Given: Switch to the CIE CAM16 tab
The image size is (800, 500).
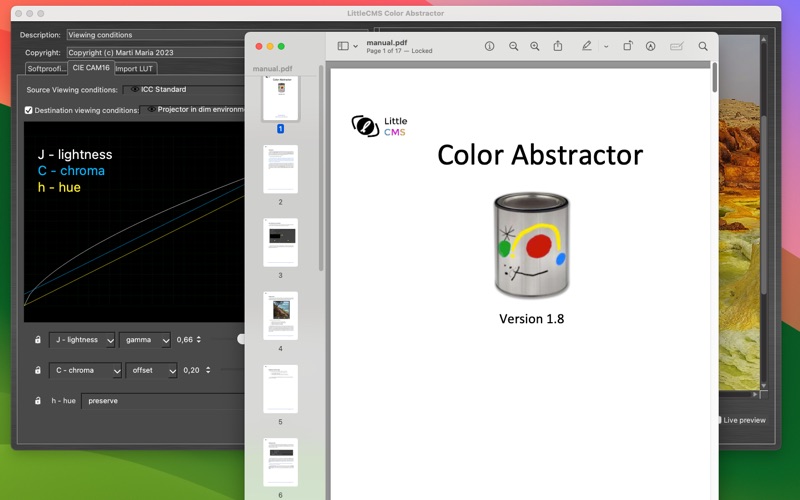Looking at the screenshot, I should tap(91, 67).
